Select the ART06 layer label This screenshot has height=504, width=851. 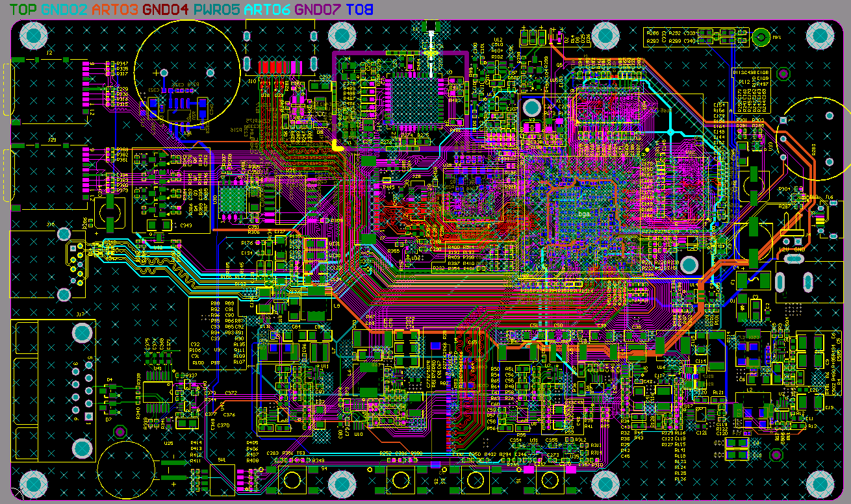tap(267, 9)
